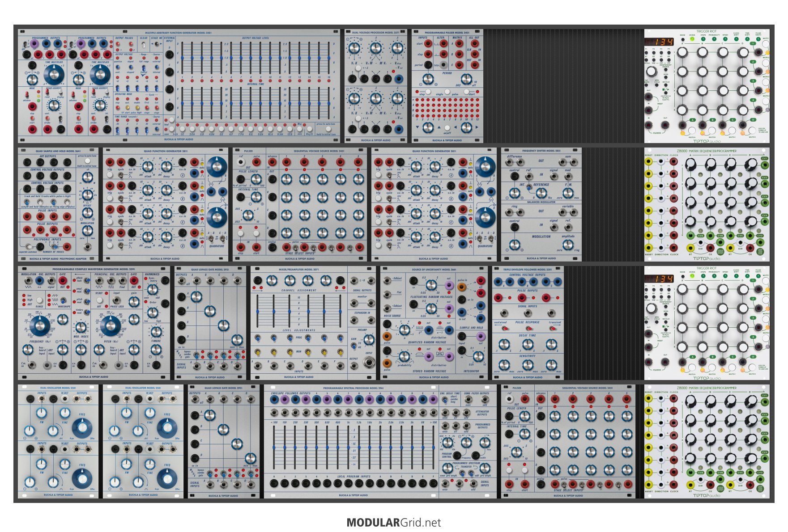Click the Timbre knob on Model 259t
The height and width of the screenshot is (532, 788).
click(156, 332)
